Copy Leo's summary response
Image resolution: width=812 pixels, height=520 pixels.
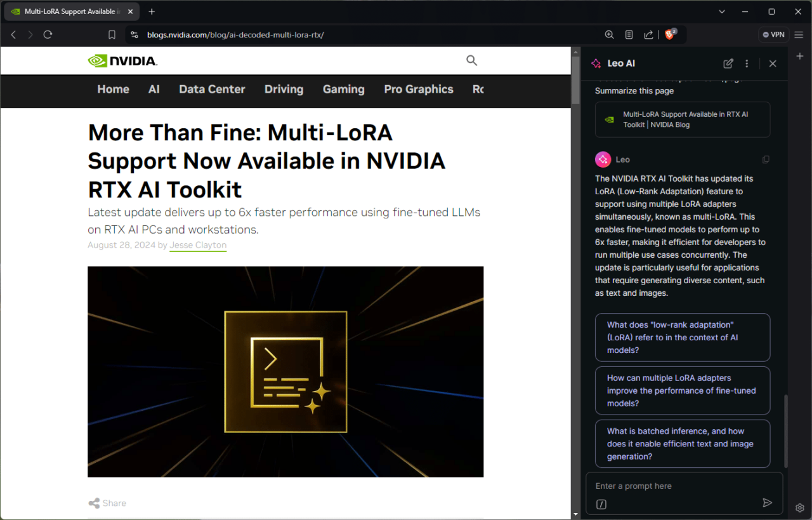click(766, 159)
